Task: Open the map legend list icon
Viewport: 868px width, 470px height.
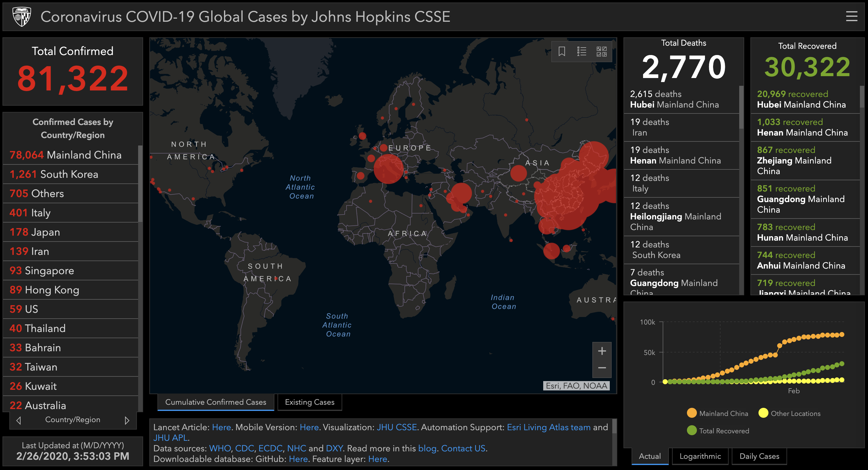Action: (x=581, y=52)
